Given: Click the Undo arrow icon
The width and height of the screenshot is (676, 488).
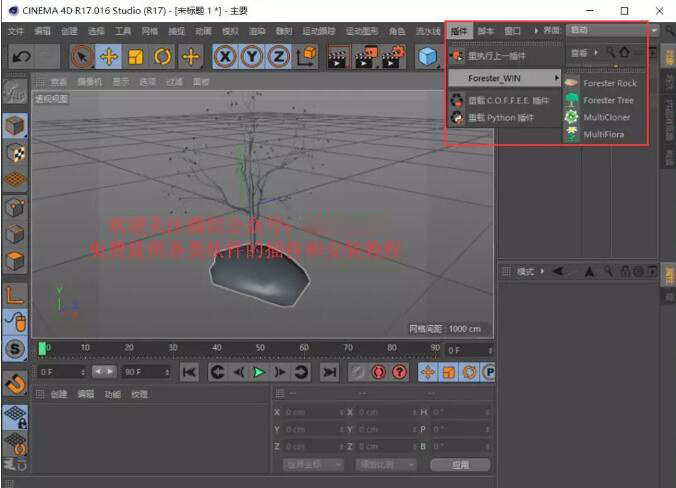Looking at the screenshot, I should [22, 56].
